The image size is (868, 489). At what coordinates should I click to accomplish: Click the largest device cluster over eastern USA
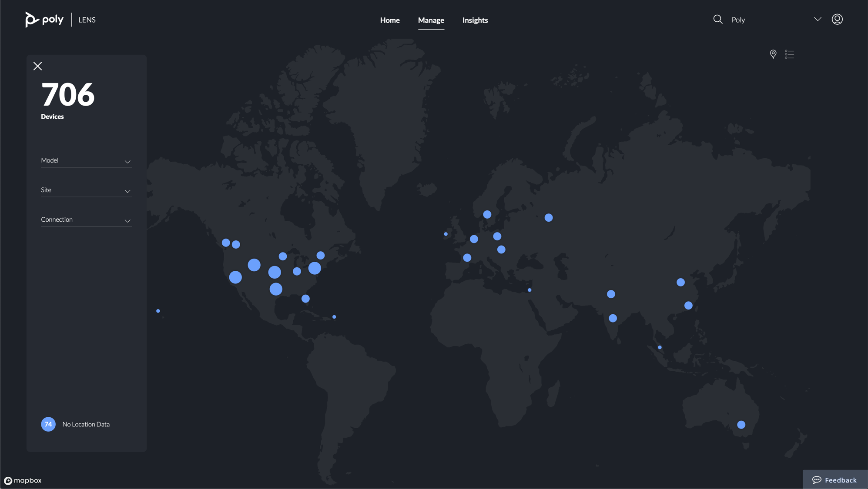point(314,268)
